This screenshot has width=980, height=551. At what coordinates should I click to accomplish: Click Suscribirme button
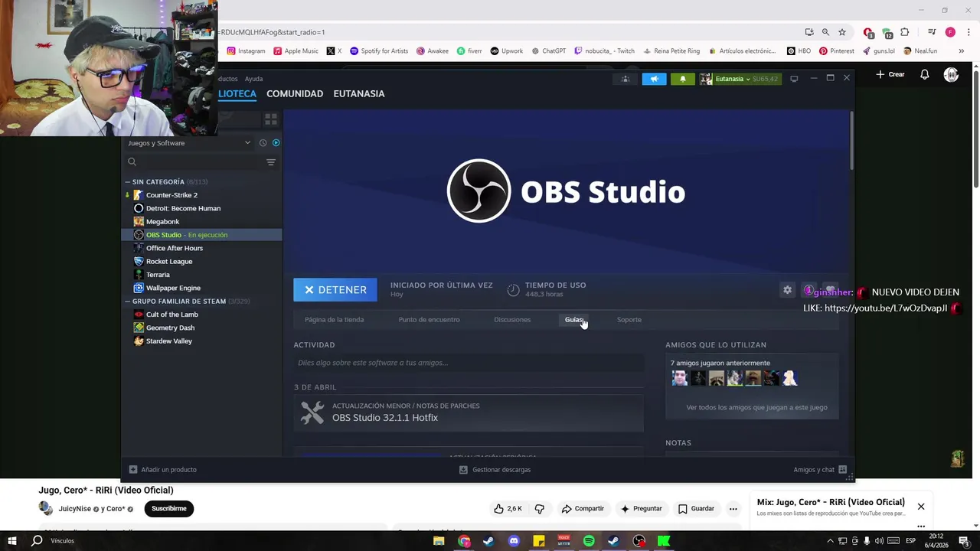pyautogui.click(x=169, y=509)
